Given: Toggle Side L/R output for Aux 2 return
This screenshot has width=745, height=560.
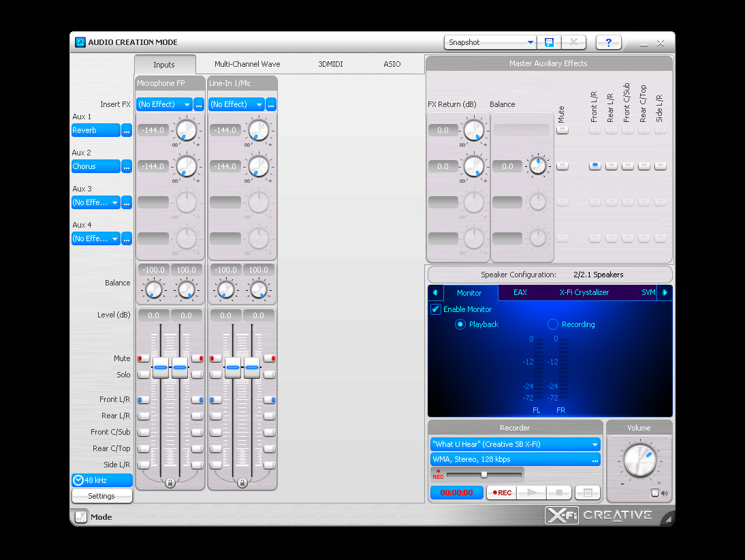Looking at the screenshot, I should coord(660,166).
